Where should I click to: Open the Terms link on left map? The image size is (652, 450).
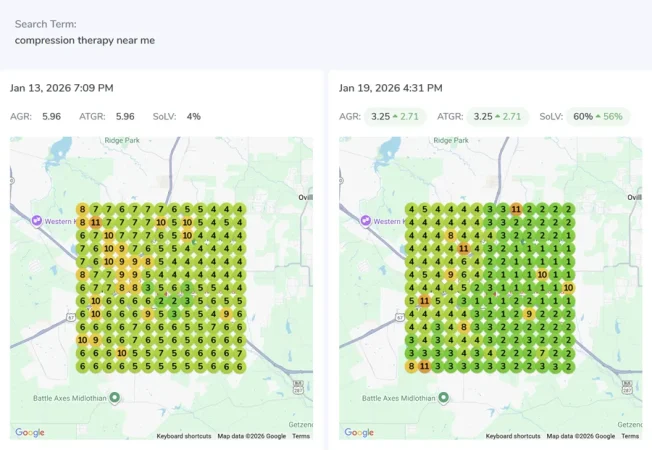click(301, 436)
